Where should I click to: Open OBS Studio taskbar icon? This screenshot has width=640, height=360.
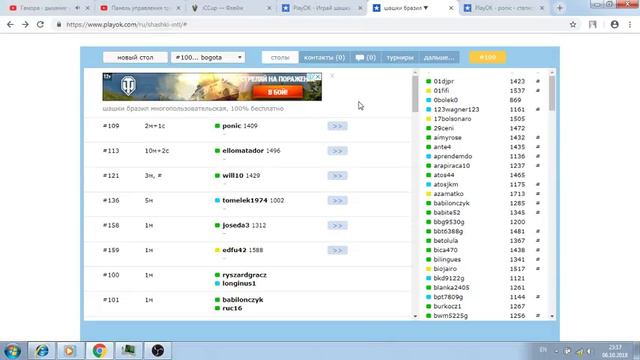coord(158,351)
